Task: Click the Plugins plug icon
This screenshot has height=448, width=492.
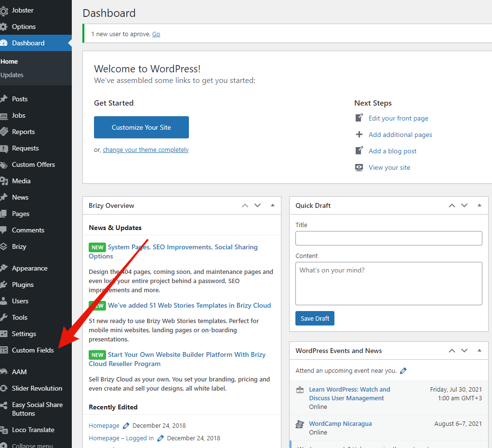Action: point(3,285)
